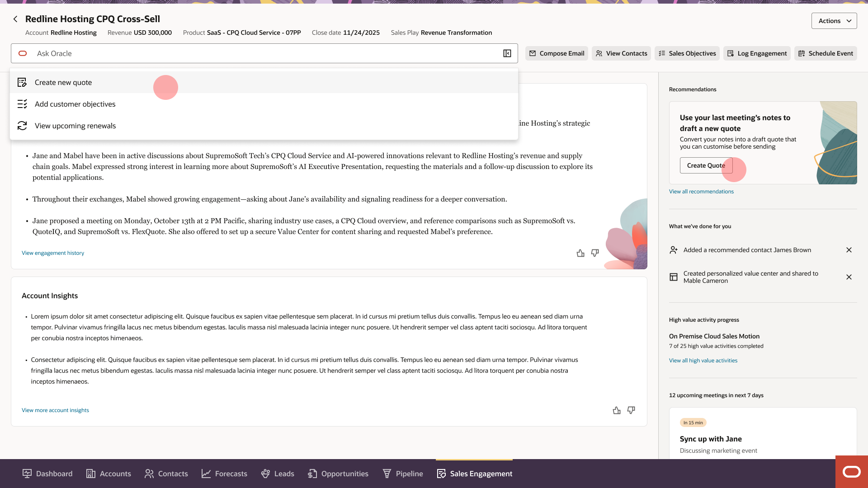Select Create new quote suggestion
This screenshot has width=868, height=488.
pos(264,82)
